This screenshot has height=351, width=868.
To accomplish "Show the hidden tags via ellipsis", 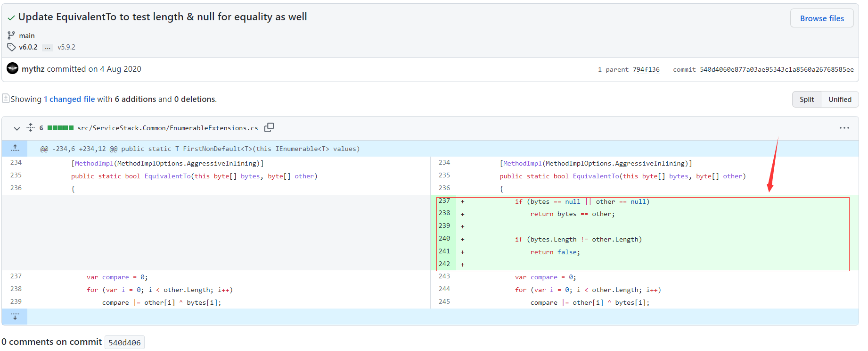I will click(48, 48).
